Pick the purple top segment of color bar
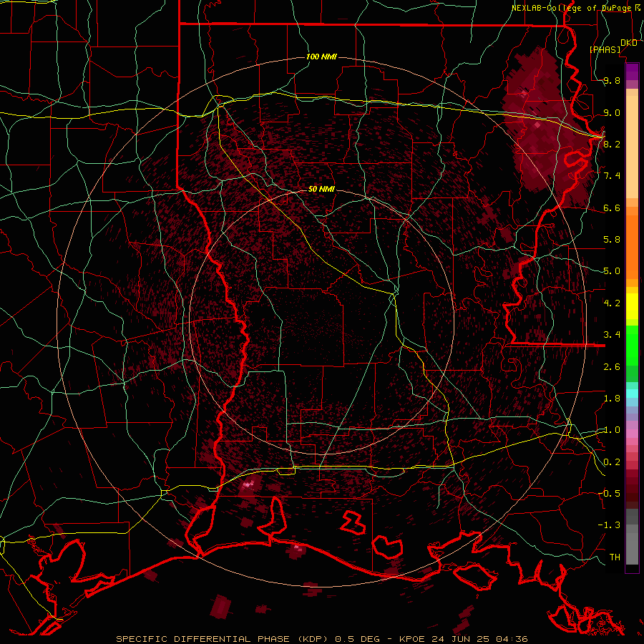 click(632, 72)
